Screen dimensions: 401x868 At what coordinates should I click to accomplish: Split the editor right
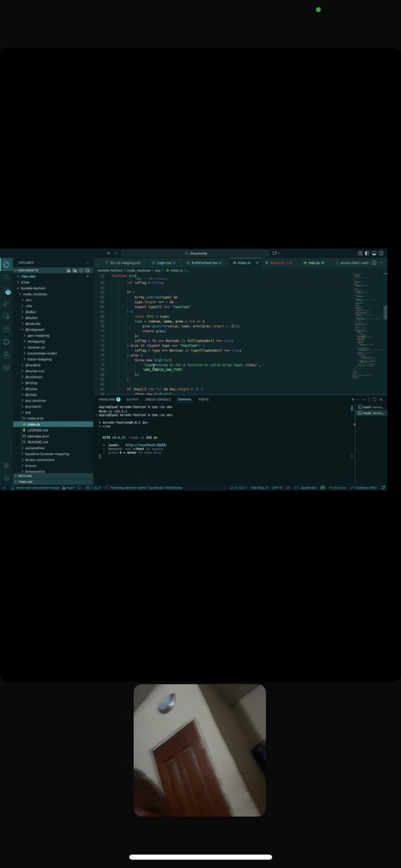tap(374, 262)
